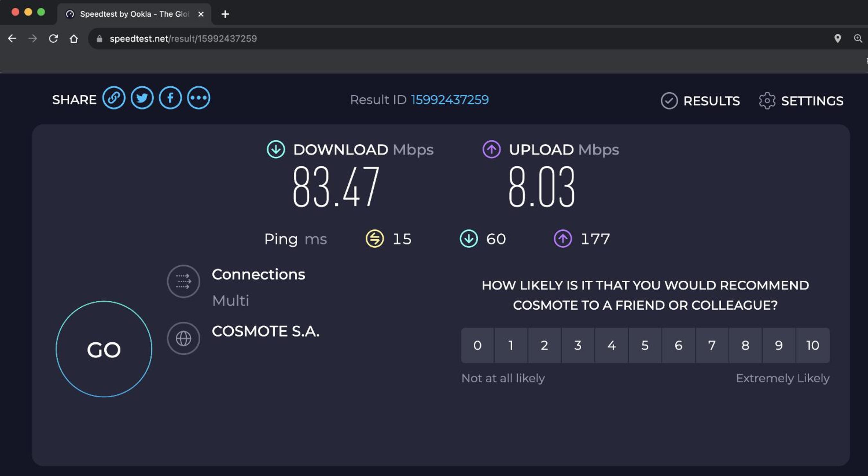Click the upload latency value 177

595,239
